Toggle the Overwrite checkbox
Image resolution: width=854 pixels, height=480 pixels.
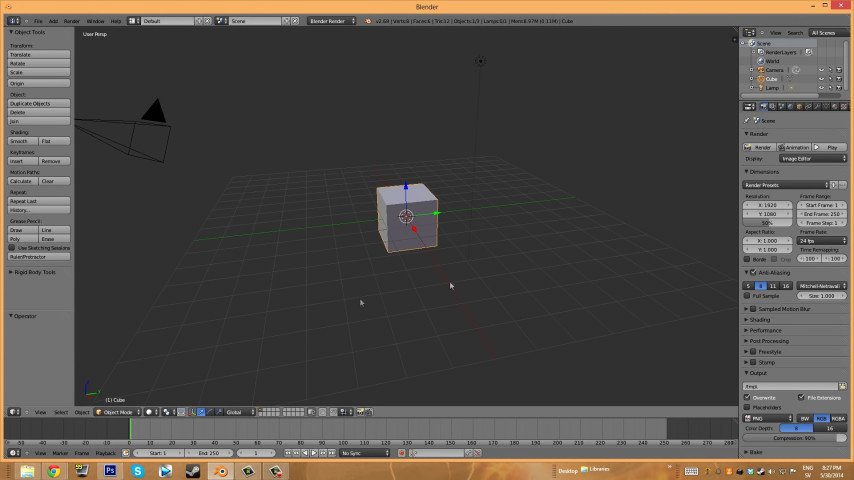point(748,397)
